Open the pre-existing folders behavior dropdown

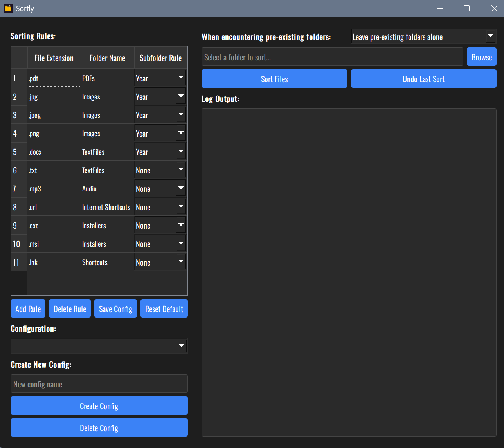tap(423, 37)
